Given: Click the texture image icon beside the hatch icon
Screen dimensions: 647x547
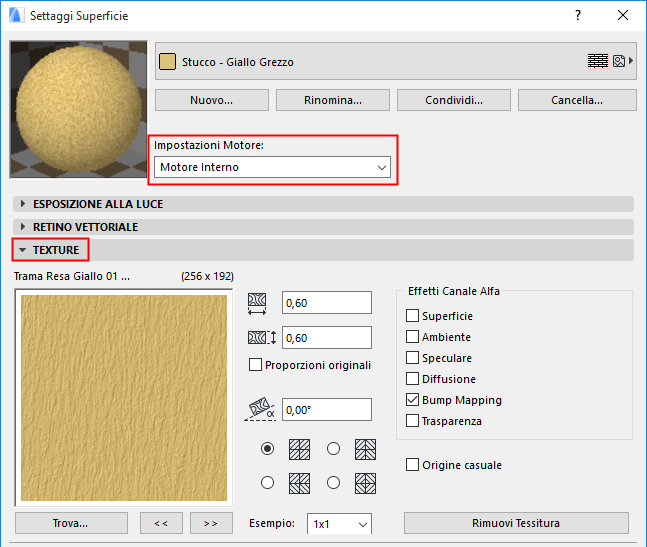Looking at the screenshot, I should pos(619,61).
